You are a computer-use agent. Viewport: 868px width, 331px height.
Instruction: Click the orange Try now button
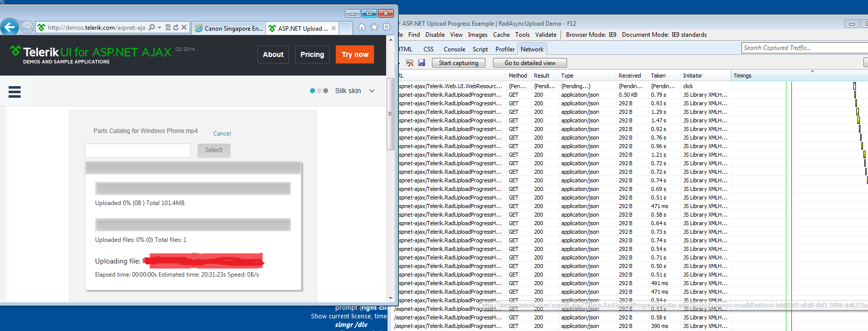click(355, 54)
